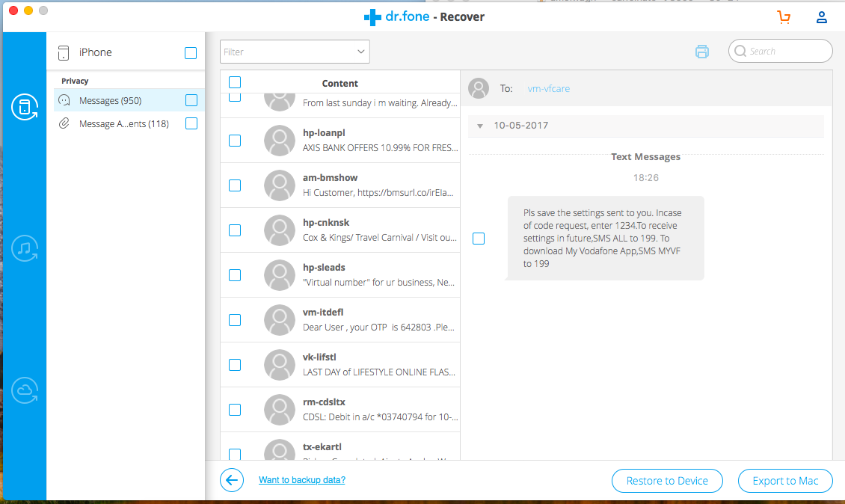
Task: Open the shopping cart icon
Action: 784,17
